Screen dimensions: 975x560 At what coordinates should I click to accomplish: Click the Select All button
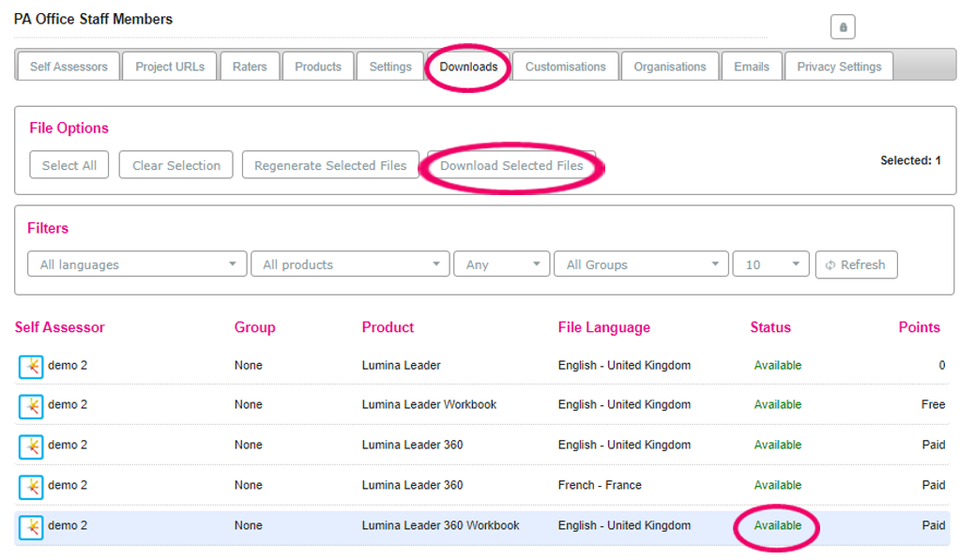coord(69,165)
